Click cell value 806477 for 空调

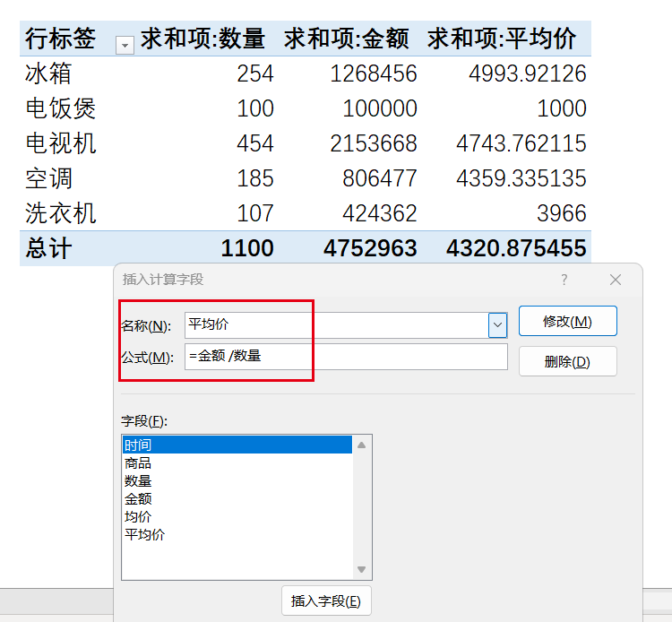(380, 178)
